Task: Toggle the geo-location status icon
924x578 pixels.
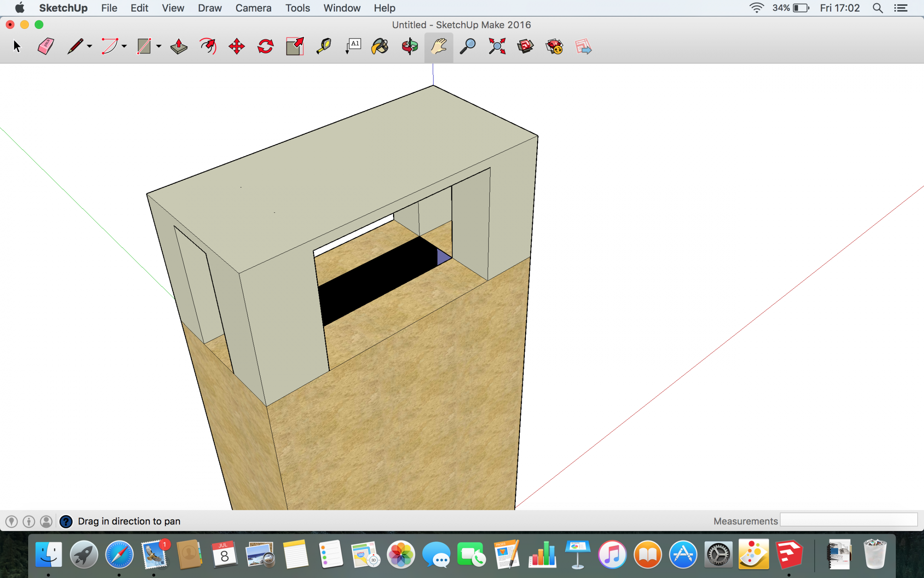Action: [x=12, y=521]
